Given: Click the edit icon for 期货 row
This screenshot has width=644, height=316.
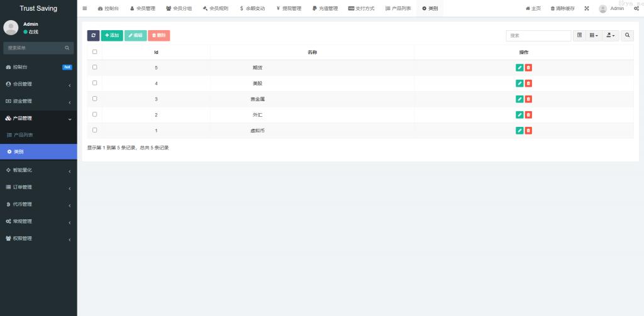Looking at the screenshot, I should coord(519,68).
